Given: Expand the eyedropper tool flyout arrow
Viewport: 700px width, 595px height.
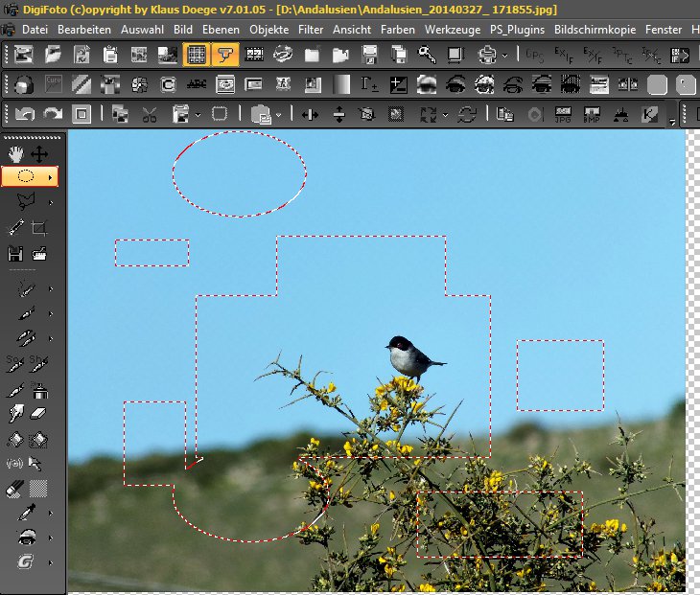Looking at the screenshot, I should coord(50,514).
